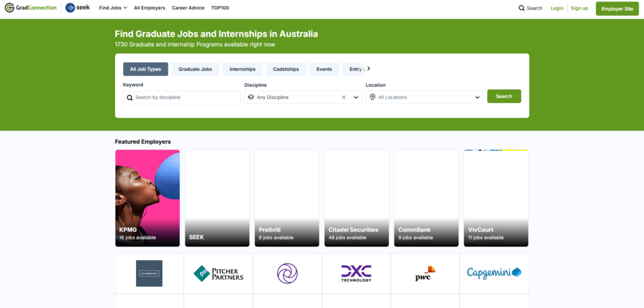Click the graduation cap icon in Discipline field
This screenshot has height=308, width=644.
(251, 97)
